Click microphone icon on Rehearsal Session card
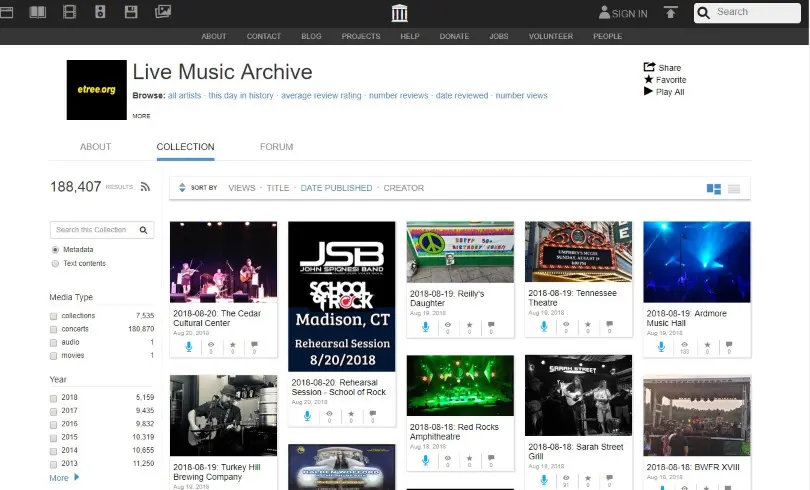The width and height of the screenshot is (810, 490). coord(307,416)
